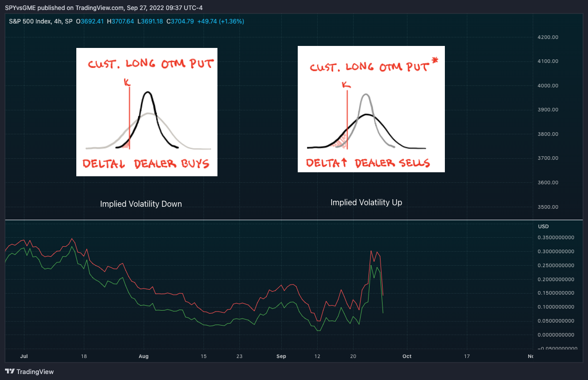Click the 23 date label on time axis

(x=239, y=357)
